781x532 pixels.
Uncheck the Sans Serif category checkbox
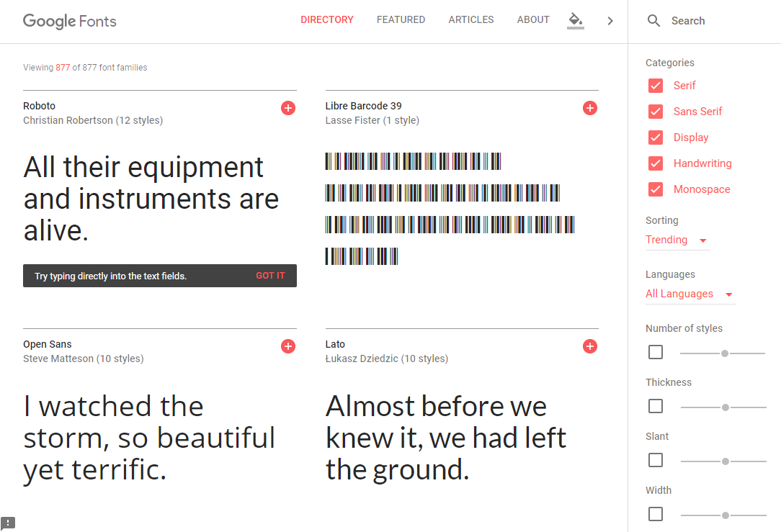[x=656, y=112]
